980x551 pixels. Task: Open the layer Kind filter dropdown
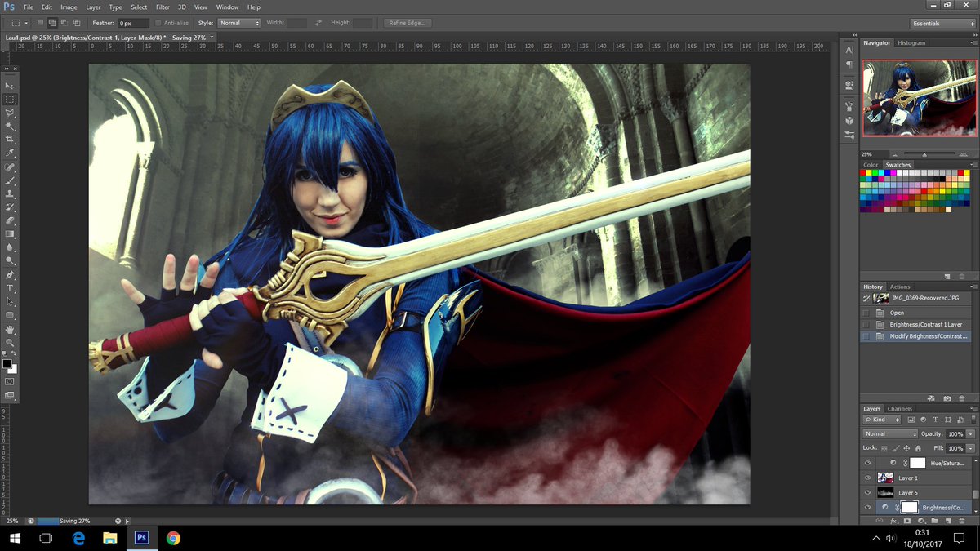tap(882, 420)
